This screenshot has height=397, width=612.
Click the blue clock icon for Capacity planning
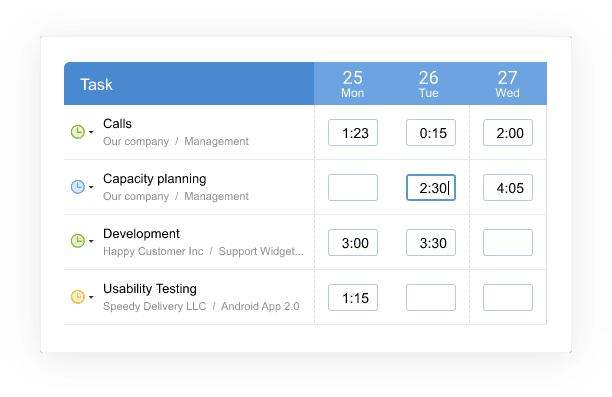pyautogui.click(x=78, y=187)
